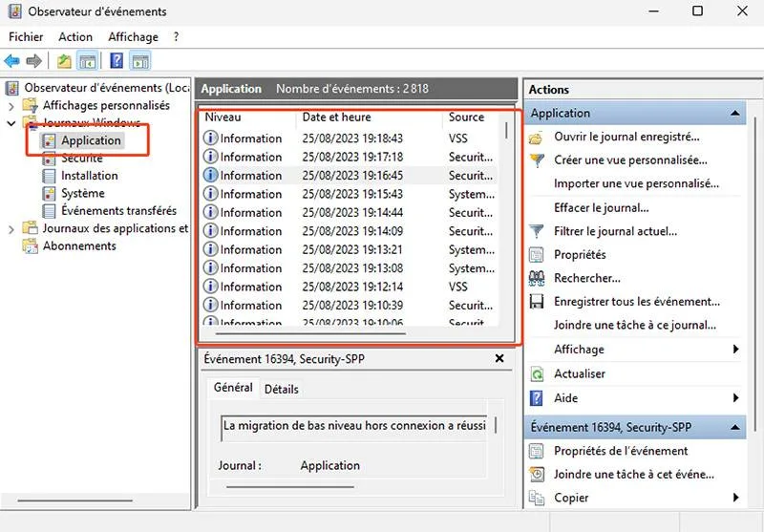Collapse the Application actions section header arrow
This screenshot has width=764, height=532.
pos(734,113)
